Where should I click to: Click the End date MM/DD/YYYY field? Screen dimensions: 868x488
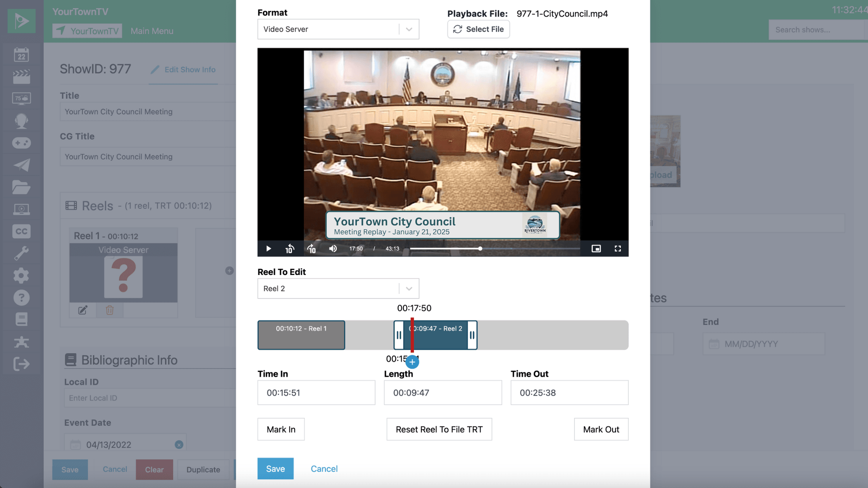click(763, 344)
